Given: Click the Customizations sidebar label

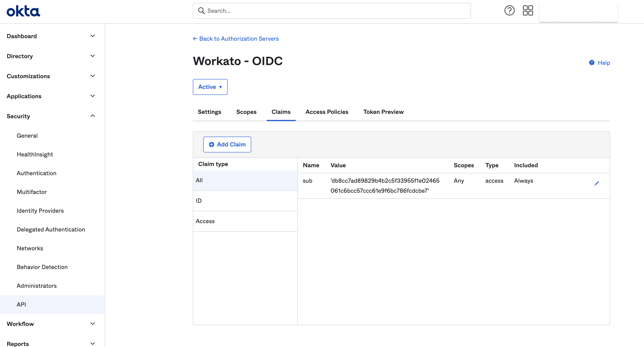Looking at the screenshot, I should pos(28,76).
